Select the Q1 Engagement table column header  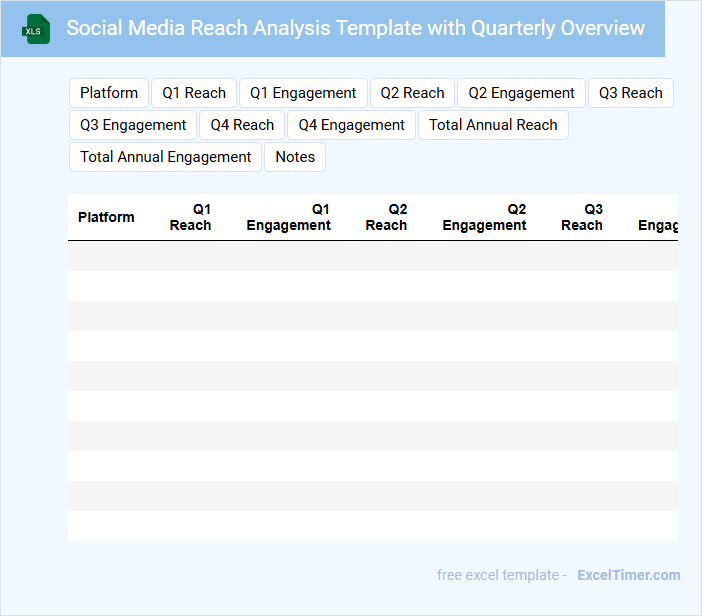[288, 217]
